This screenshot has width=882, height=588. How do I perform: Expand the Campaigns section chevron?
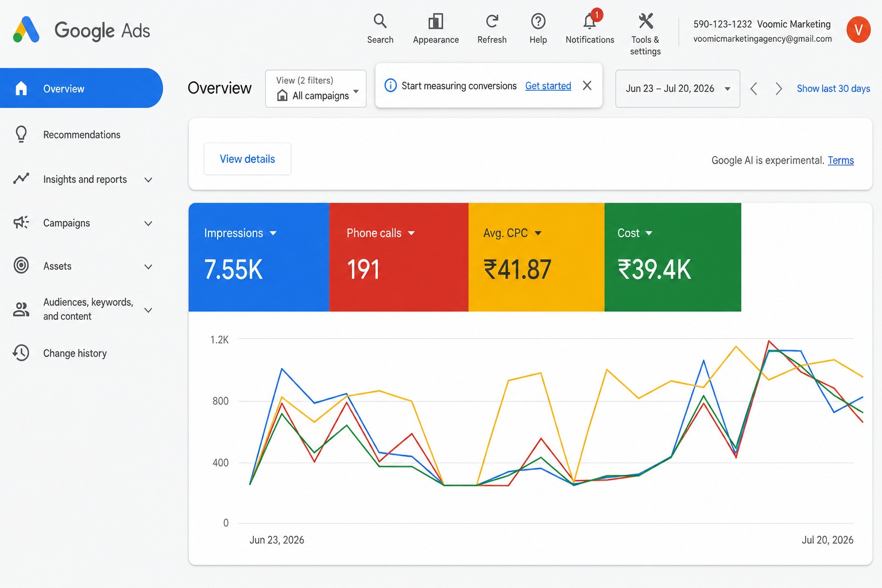point(148,223)
